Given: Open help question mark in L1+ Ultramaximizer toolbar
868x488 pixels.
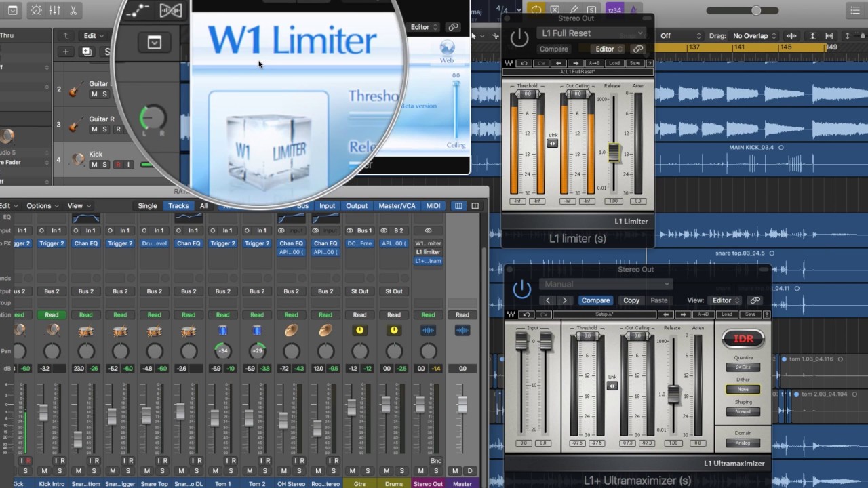Looking at the screenshot, I should coord(767,314).
